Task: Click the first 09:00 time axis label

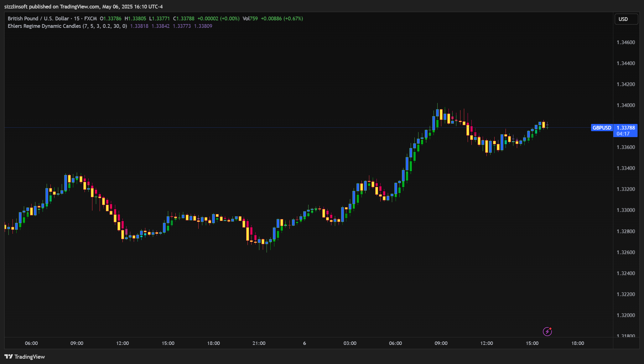Action: (x=77, y=343)
